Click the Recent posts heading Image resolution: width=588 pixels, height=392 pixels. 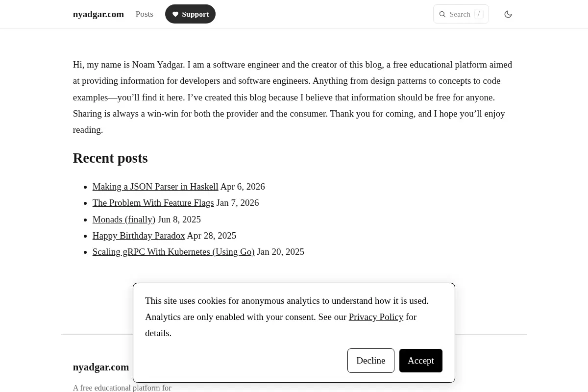click(x=110, y=158)
